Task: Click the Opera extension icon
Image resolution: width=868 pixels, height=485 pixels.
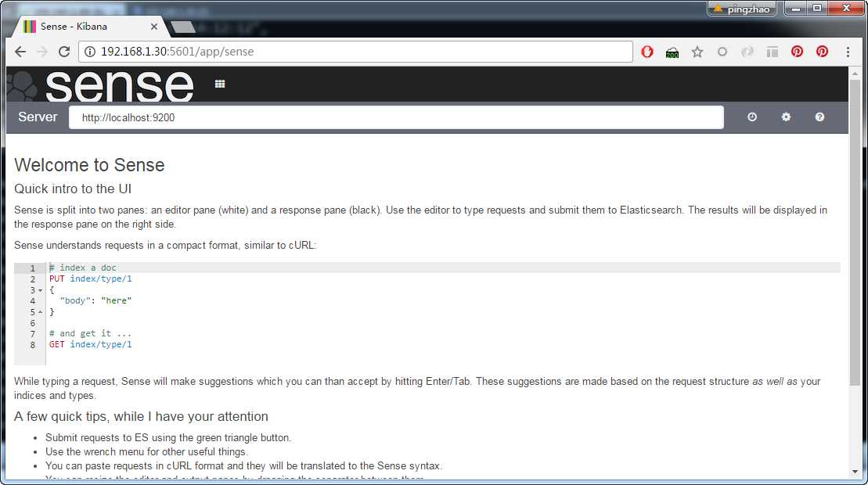Action: click(647, 52)
